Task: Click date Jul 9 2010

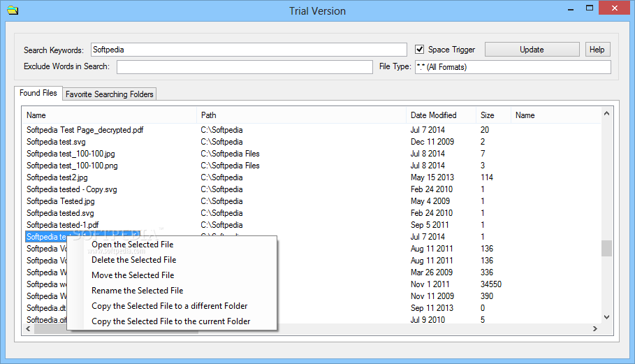Action: (428, 319)
